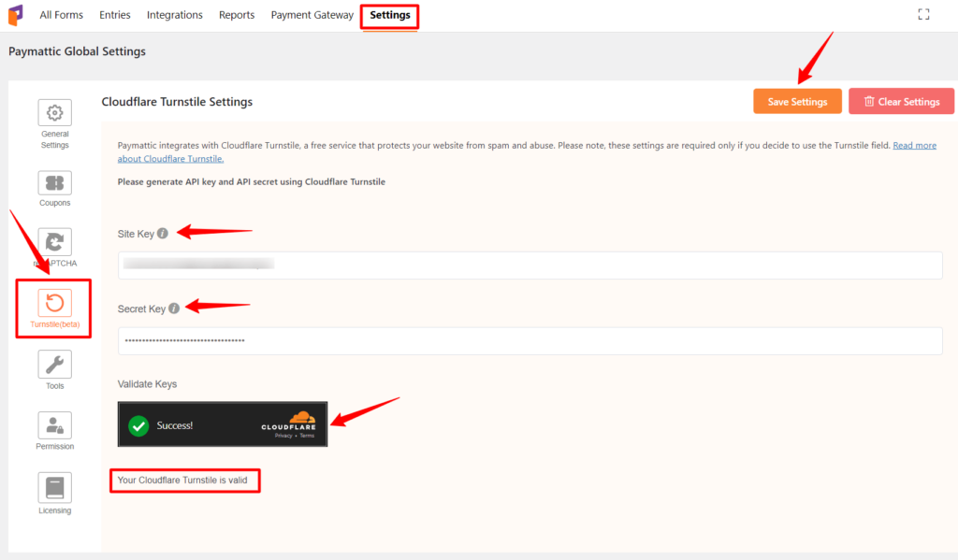Click the Paymattic logo icon
The width and height of the screenshot is (958, 560).
point(16,15)
